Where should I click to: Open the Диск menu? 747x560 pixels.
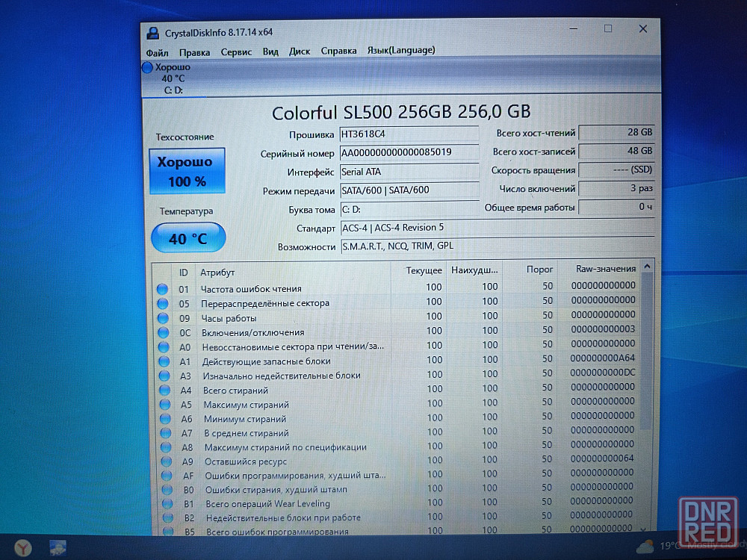point(300,52)
